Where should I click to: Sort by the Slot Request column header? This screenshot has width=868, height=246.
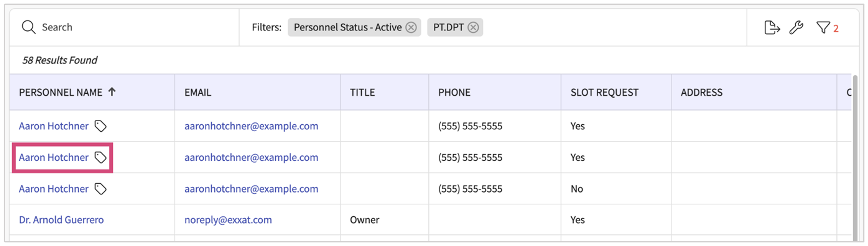(604, 92)
